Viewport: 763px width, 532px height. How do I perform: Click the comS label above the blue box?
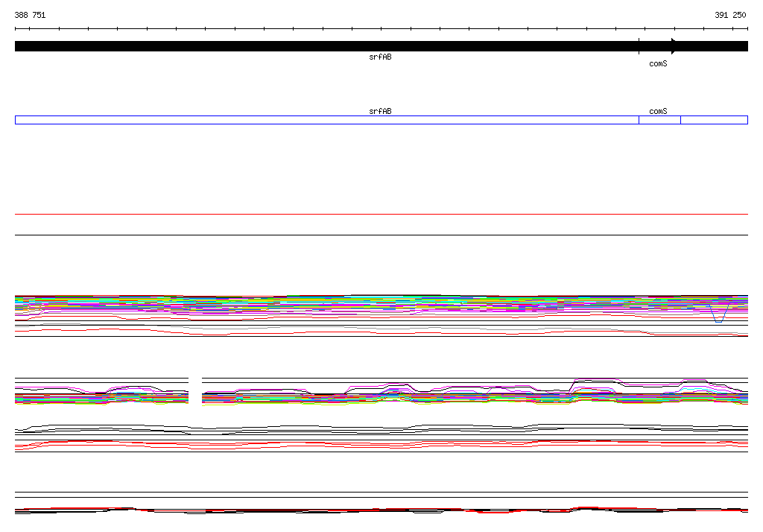pyautogui.click(x=658, y=112)
